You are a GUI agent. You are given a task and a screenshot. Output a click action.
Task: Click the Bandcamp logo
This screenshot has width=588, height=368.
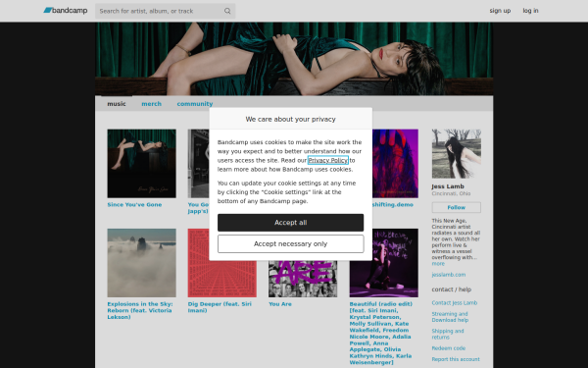click(x=66, y=11)
